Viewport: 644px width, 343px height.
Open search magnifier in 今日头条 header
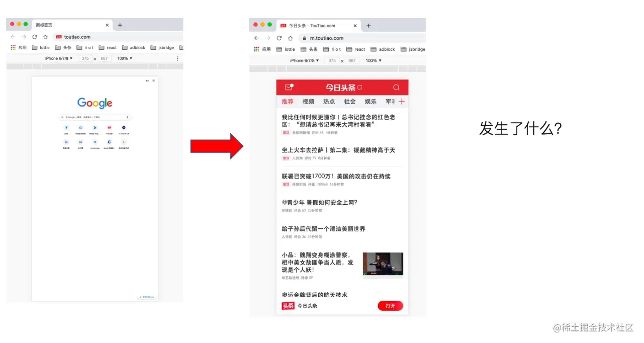396,88
